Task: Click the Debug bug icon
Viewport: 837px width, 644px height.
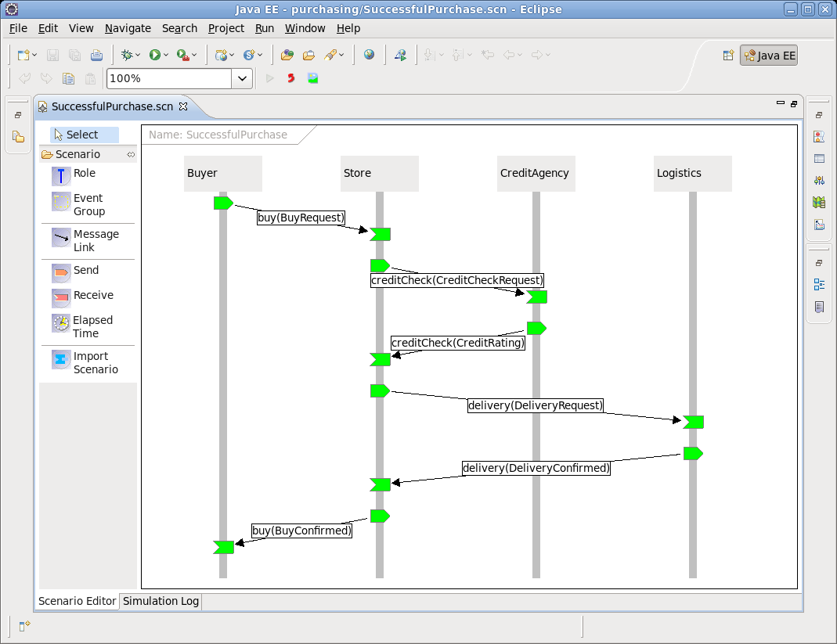Action: coord(127,55)
